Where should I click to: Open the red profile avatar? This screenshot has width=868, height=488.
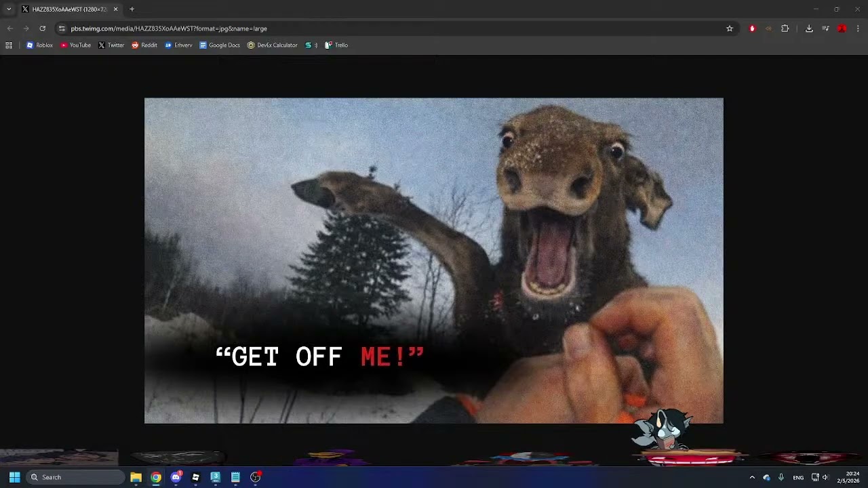tap(842, 28)
